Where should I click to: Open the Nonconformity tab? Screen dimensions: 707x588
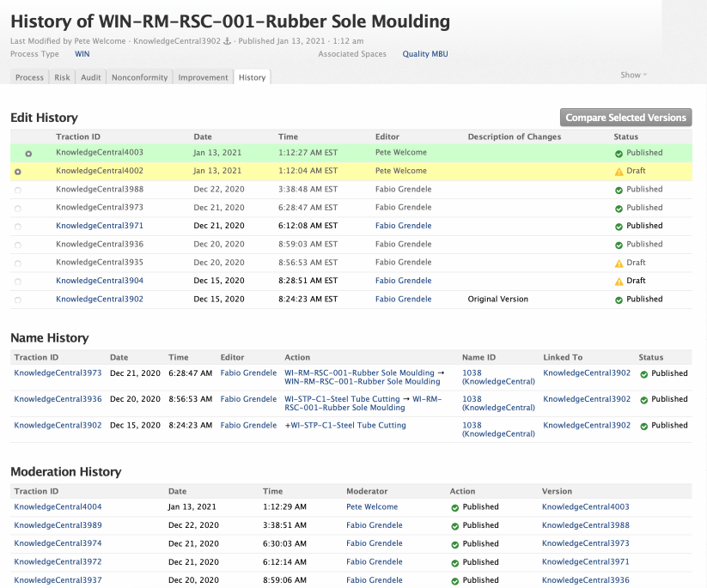tap(139, 77)
